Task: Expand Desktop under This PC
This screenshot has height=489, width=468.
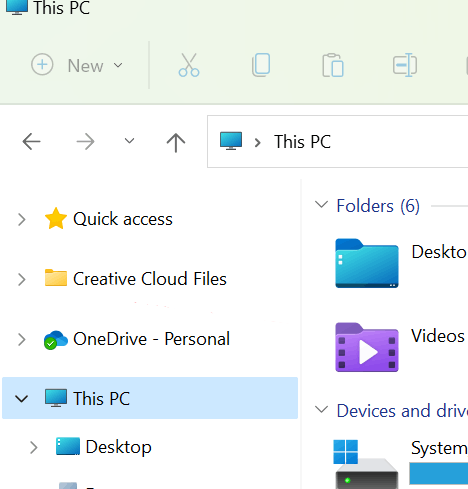Action: pyautogui.click(x=33, y=448)
